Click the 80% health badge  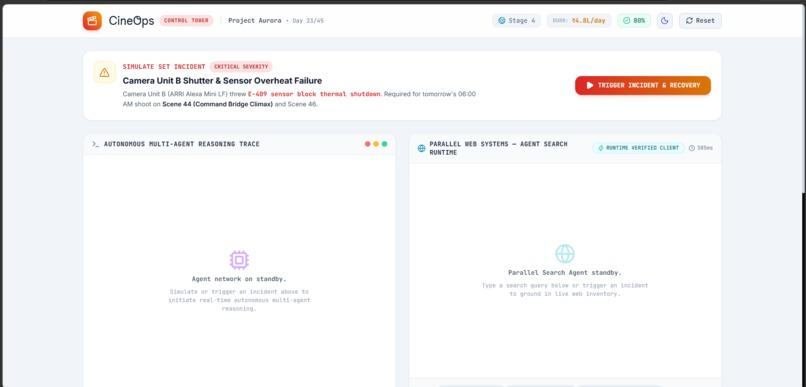634,21
